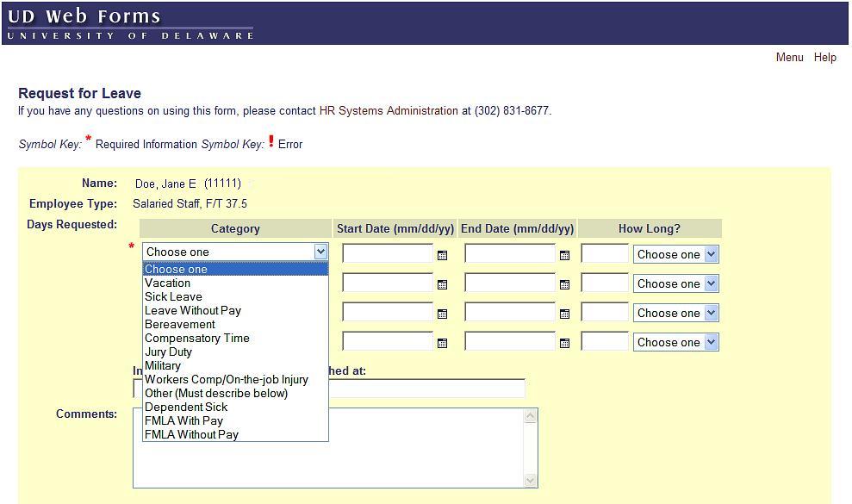Pick Jury Duty from the category options

coord(168,352)
